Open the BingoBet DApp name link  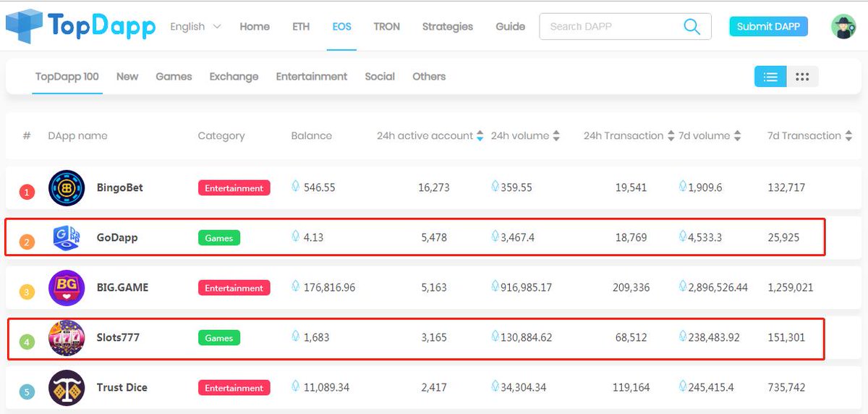point(119,187)
